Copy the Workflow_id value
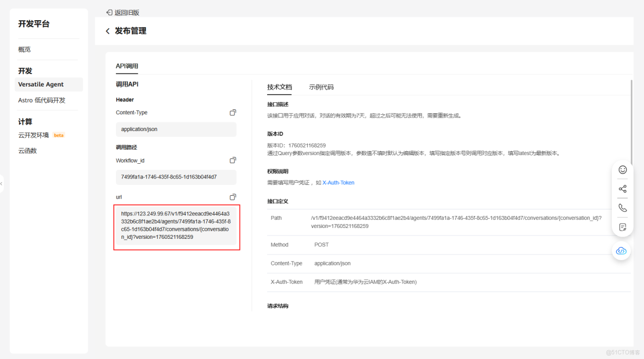Image resolution: width=644 pixels, height=359 pixels. (233, 159)
